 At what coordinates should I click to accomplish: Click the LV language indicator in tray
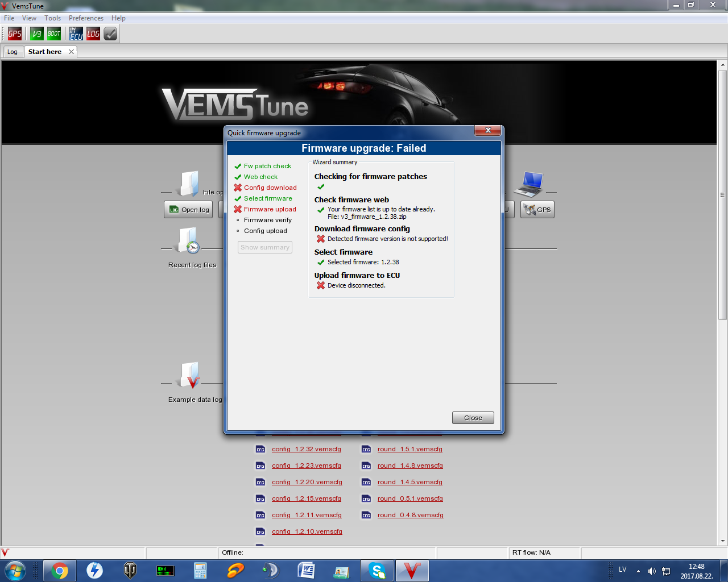[x=623, y=569]
